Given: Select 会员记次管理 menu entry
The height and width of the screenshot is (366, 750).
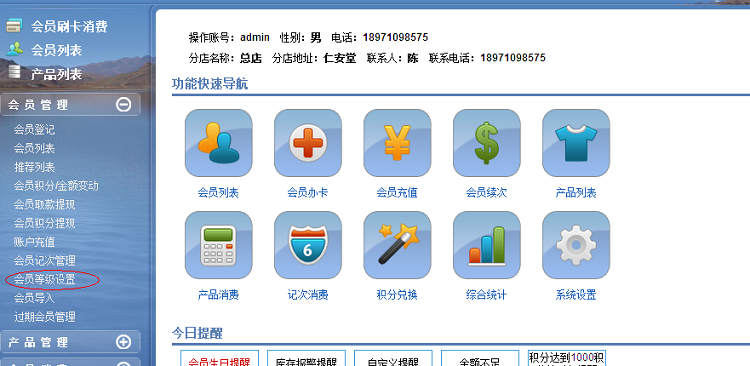Looking at the screenshot, I should coord(44,260).
